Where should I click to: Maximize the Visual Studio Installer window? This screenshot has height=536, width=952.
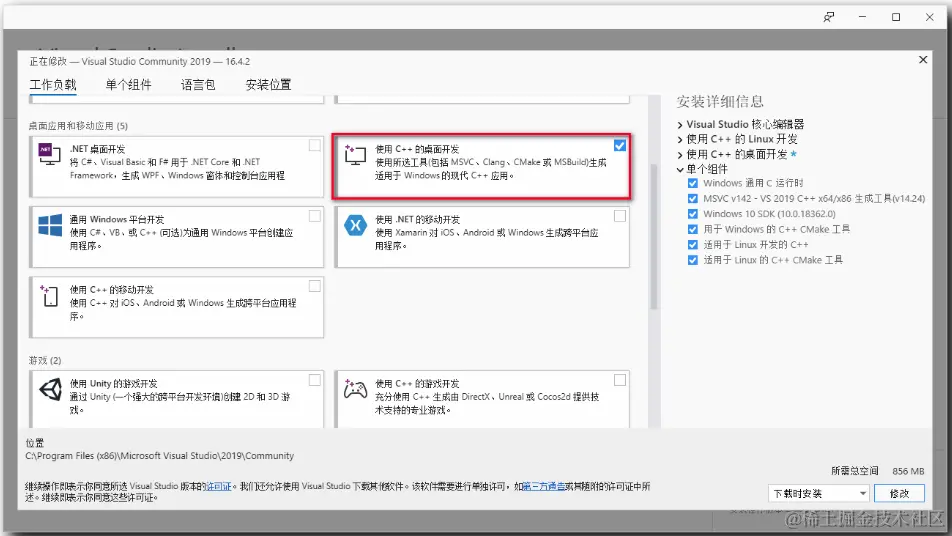(x=896, y=17)
